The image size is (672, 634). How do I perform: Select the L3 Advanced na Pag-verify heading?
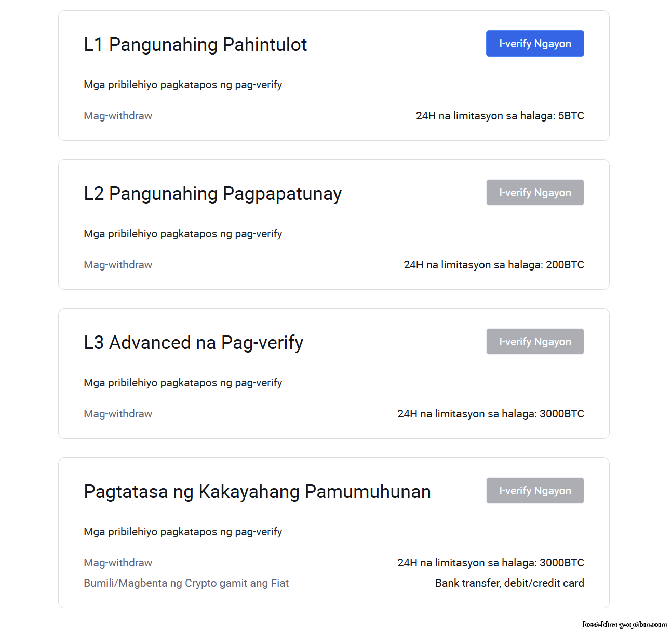(x=193, y=343)
